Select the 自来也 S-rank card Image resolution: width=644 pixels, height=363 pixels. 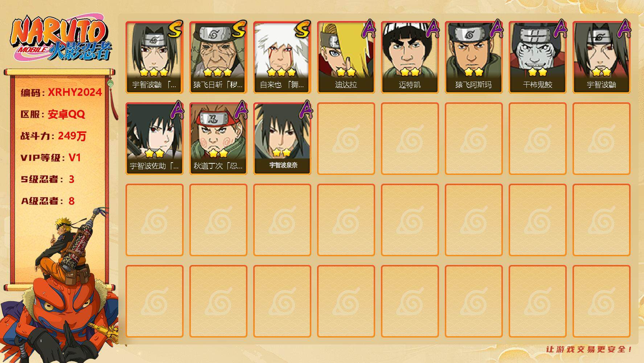282,57
